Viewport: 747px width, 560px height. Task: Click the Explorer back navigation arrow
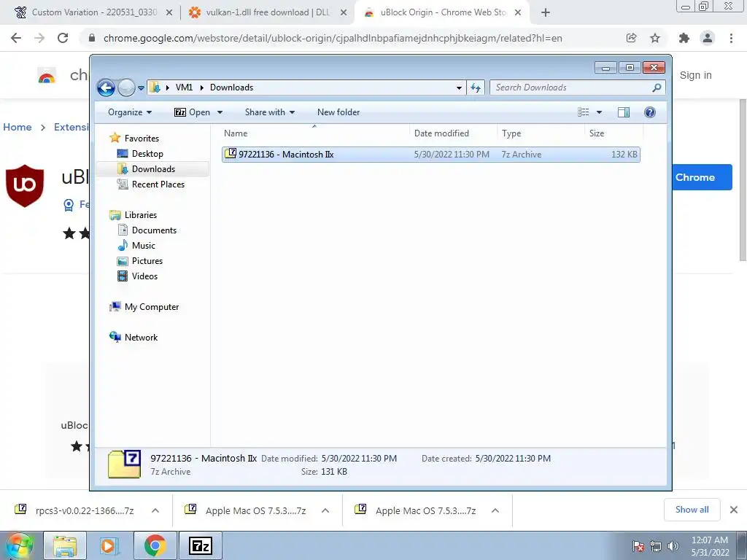click(x=106, y=87)
